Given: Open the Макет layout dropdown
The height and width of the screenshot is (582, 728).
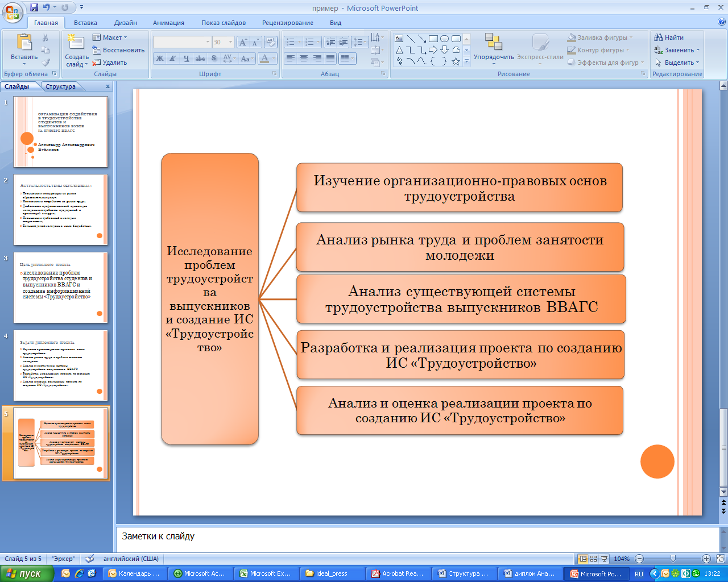Looking at the screenshot, I should click(110, 38).
